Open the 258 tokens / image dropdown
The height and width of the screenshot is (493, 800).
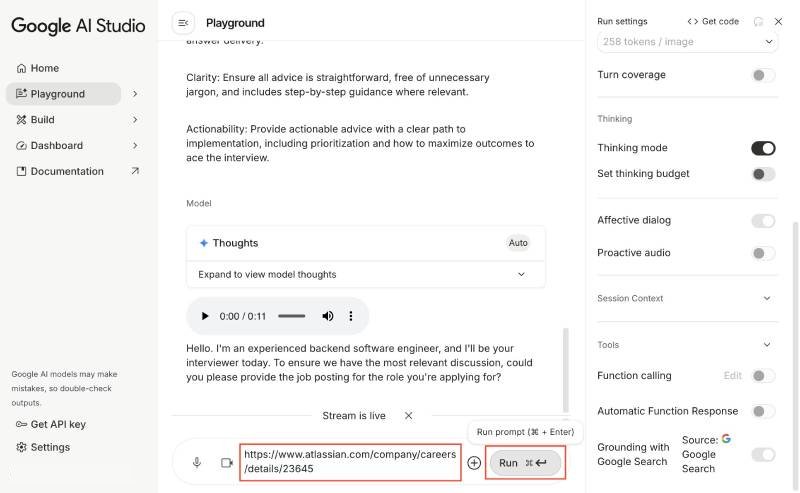click(x=687, y=42)
